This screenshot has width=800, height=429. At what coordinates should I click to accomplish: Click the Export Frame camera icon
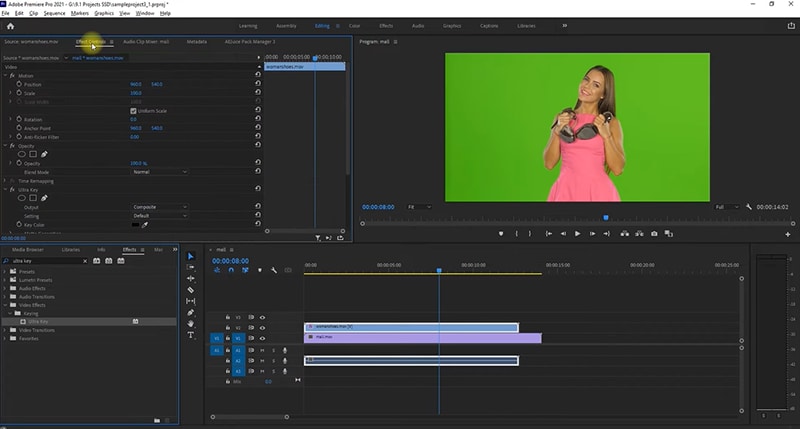tap(654, 233)
